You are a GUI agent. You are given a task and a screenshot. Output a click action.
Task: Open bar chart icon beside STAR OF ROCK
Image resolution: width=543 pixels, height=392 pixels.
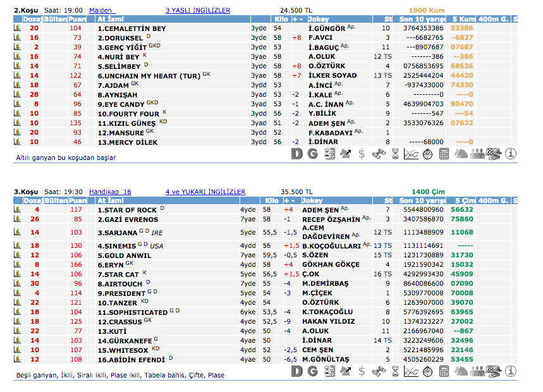click(x=18, y=210)
